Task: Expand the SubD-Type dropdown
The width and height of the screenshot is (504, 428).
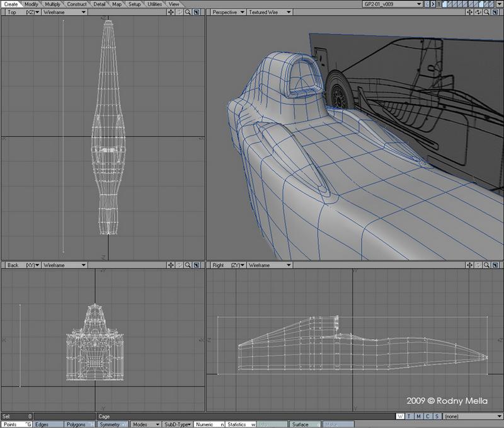Action: click(177, 424)
